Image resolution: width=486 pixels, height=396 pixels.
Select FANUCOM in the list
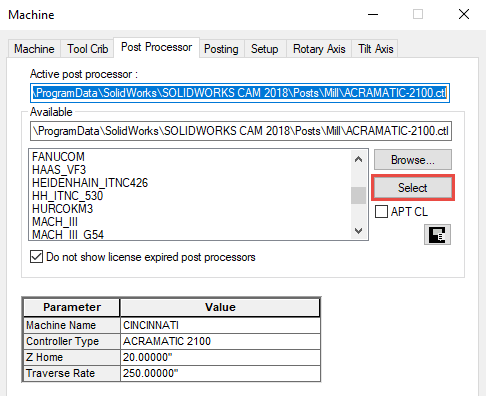58,157
